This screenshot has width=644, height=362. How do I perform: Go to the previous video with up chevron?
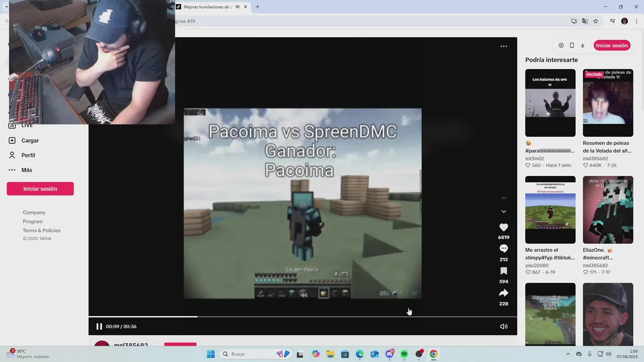coord(504,198)
